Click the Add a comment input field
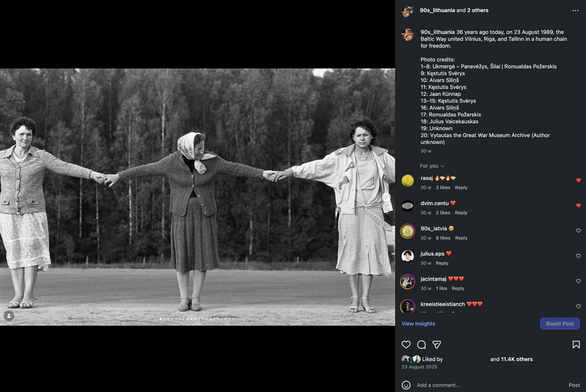The image size is (586, 392). (x=443, y=385)
